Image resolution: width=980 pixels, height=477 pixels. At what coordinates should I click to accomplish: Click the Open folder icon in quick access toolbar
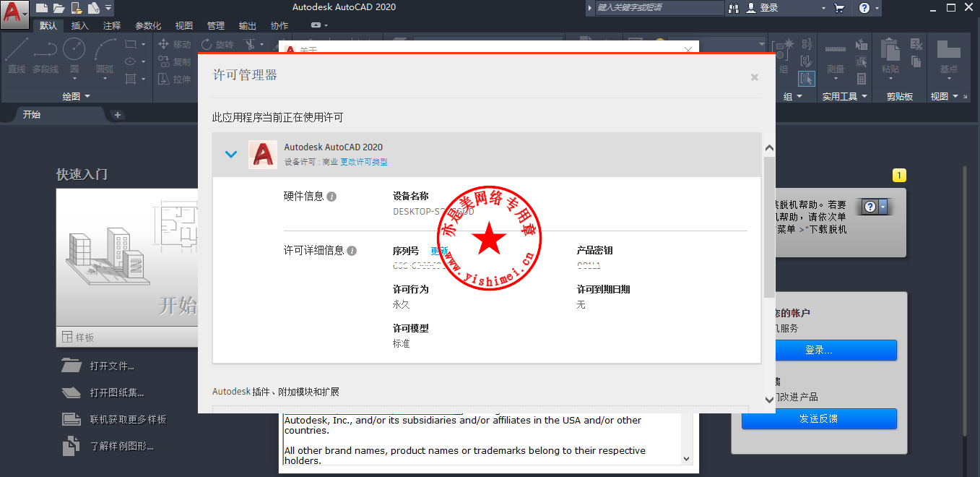pyautogui.click(x=58, y=8)
